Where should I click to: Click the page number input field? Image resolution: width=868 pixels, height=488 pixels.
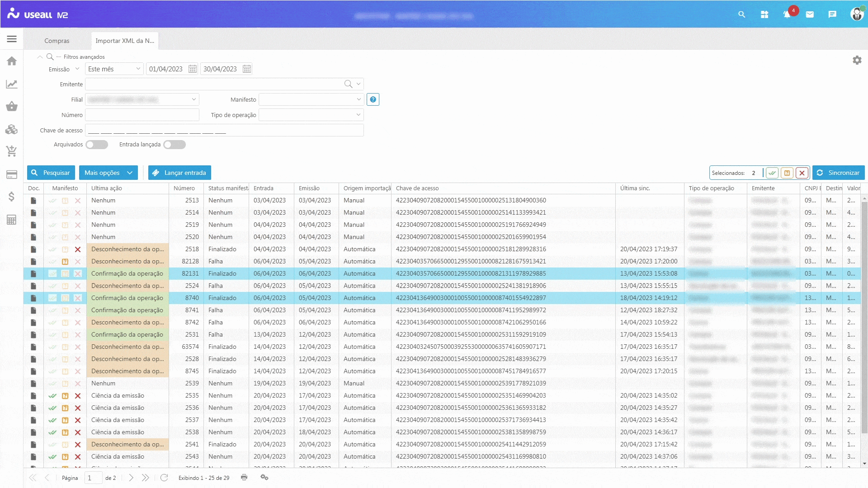(x=94, y=478)
